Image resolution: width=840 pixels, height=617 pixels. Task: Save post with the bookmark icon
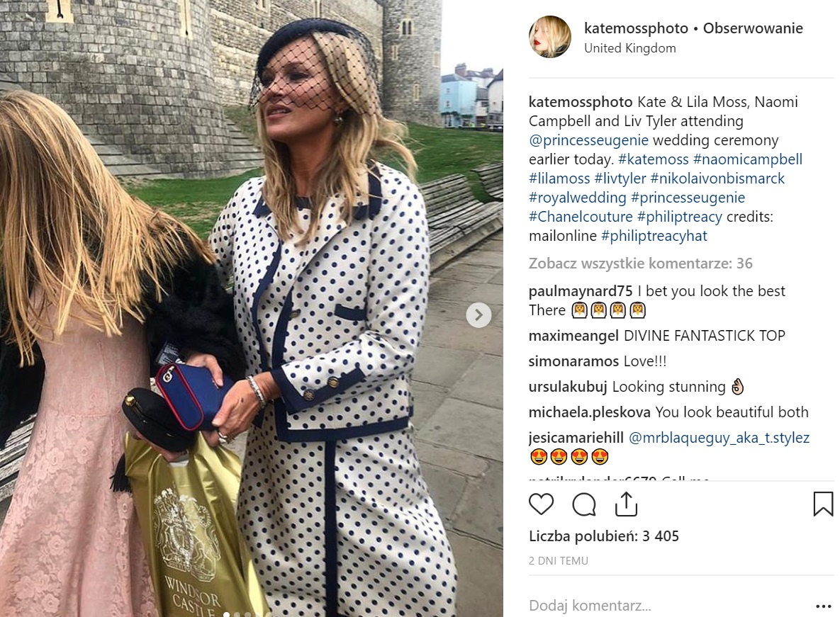(823, 504)
